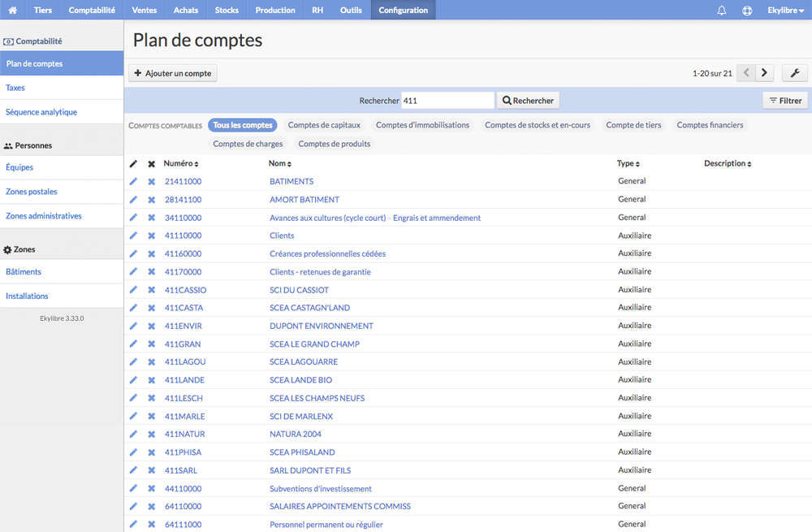Image resolution: width=812 pixels, height=532 pixels.
Task: Delete the 411CASTA account row
Action: (x=151, y=308)
